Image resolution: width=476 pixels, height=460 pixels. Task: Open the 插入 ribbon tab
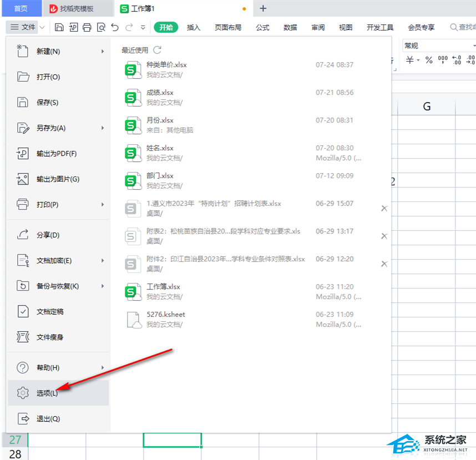click(x=194, y=27)
